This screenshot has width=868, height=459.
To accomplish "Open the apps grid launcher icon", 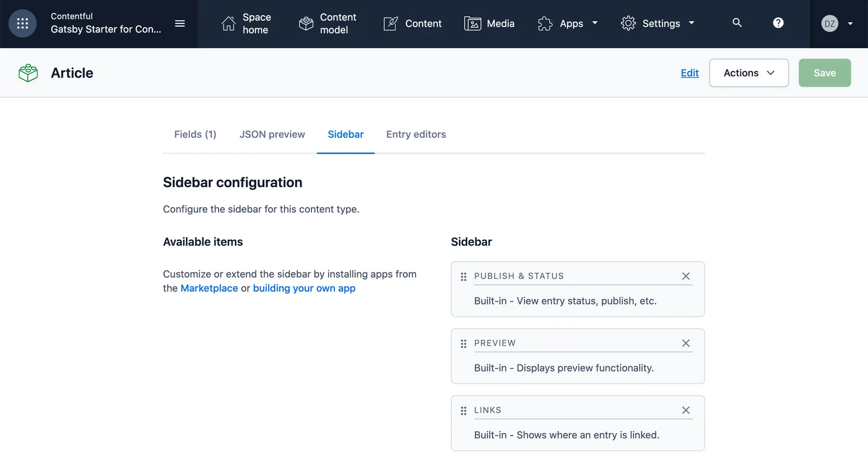I will pos(22,23).
